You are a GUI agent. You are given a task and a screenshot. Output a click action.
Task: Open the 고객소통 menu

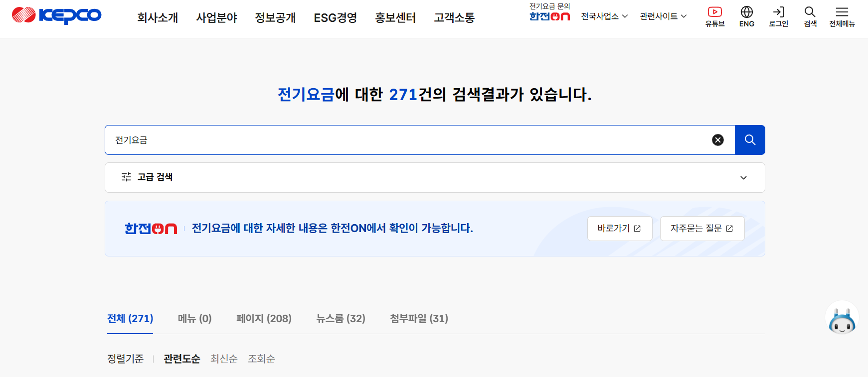pyautogui.click(x=454, y=18)
